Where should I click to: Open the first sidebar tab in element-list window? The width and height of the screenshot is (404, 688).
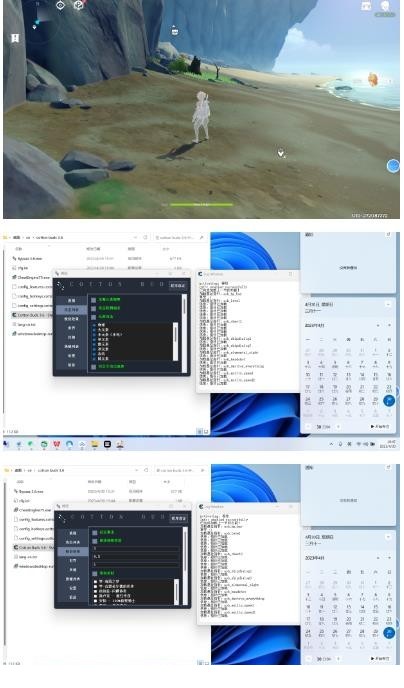[x=72, y=301]
